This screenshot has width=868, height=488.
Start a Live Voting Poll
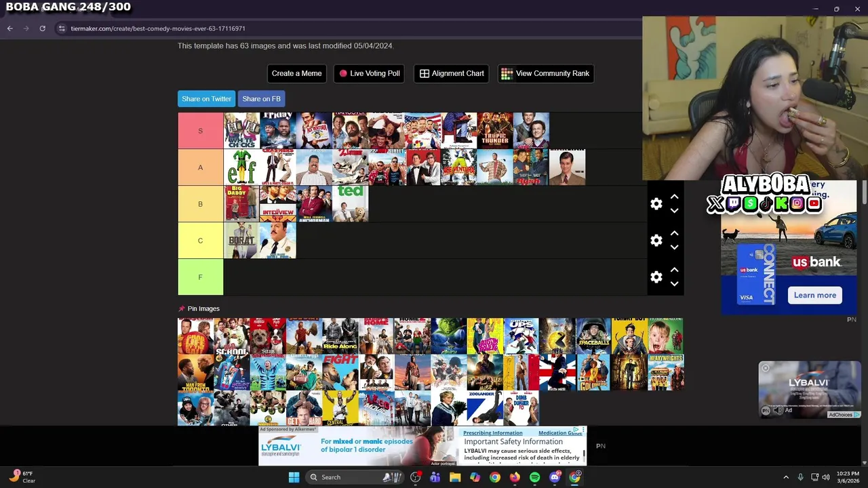(369, 73)
